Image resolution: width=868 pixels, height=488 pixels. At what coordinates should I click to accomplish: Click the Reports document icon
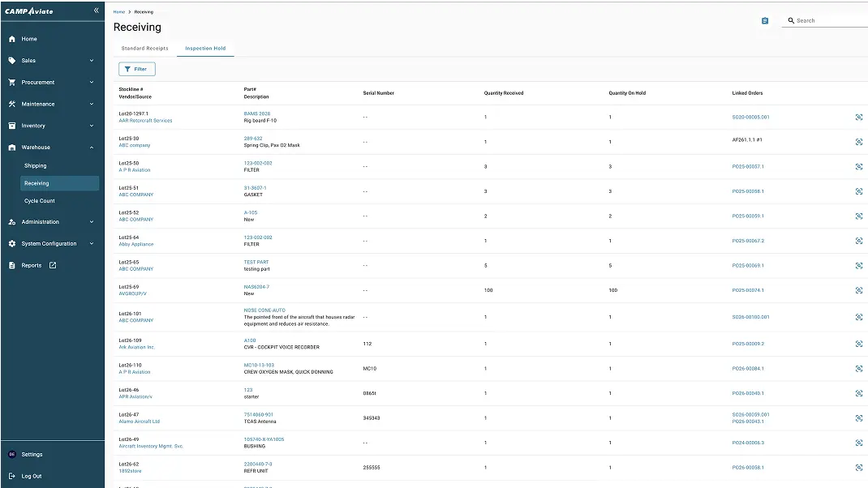click(12, 266)
